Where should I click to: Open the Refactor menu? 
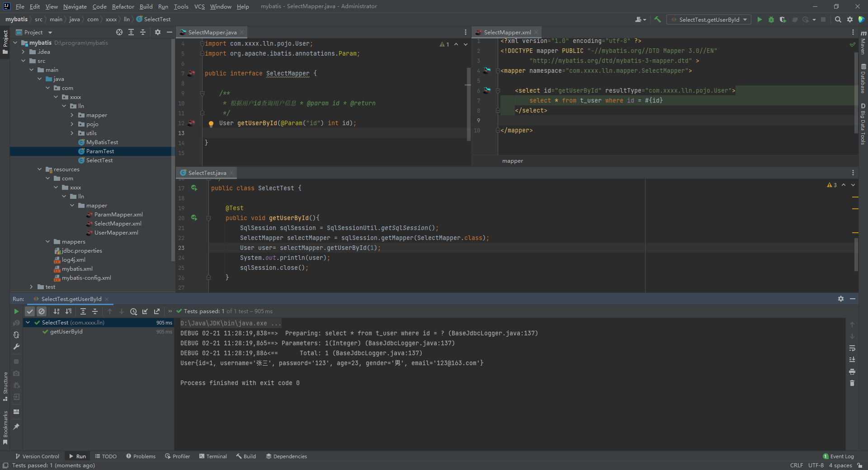pyautogui.click(x=123, y=6)
